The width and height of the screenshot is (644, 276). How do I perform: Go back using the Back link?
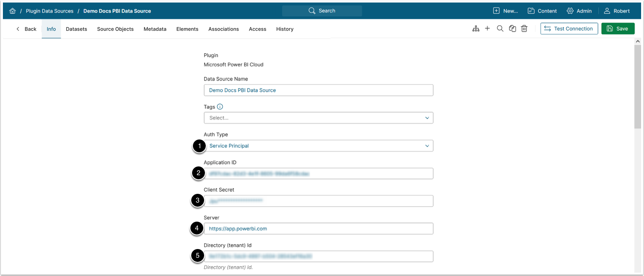coord(26,29)
